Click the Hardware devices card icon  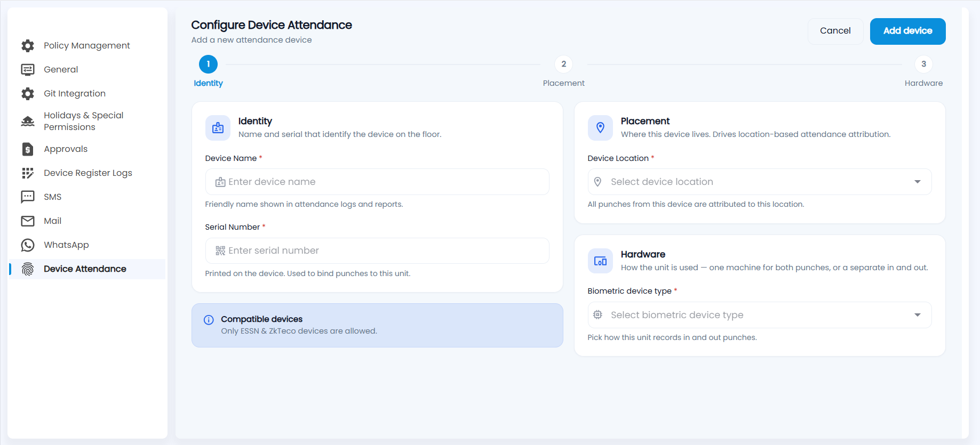point(600,261)
